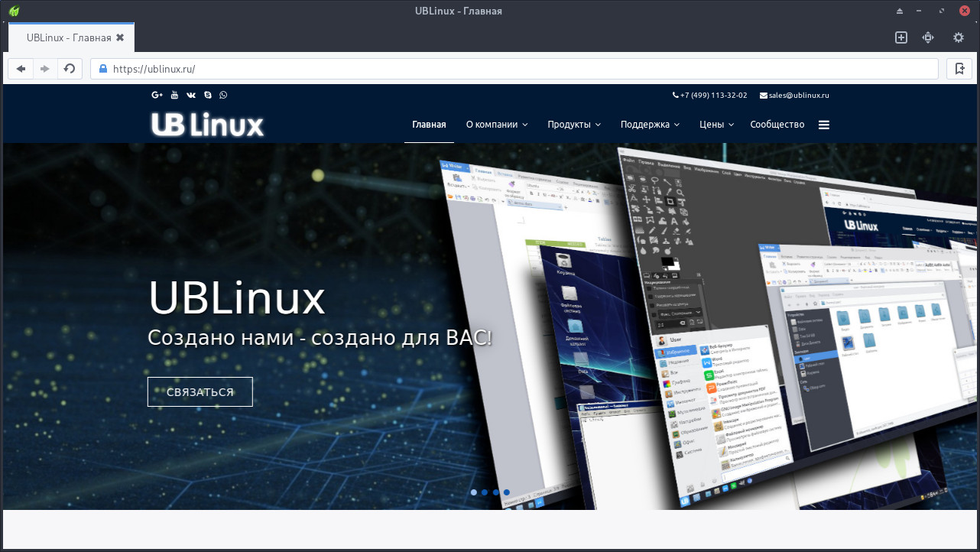Open the VK social icon
Screen dimensions: 980x552
click(191, 95)
